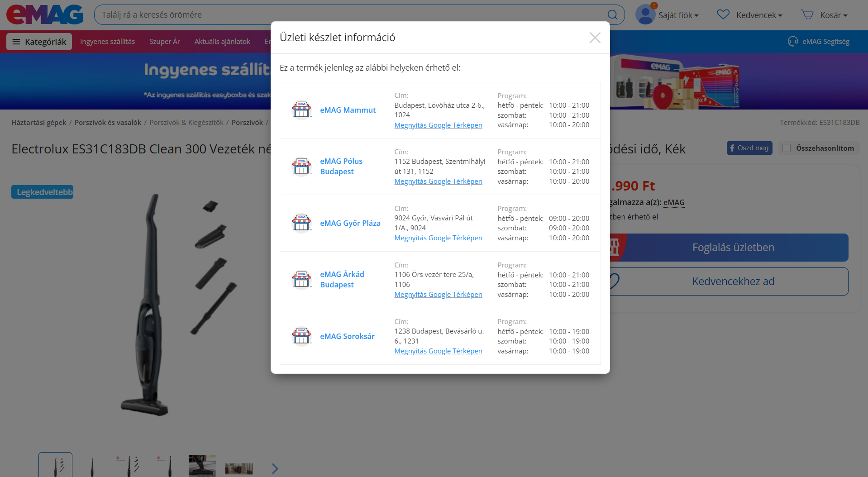The height and width of the screenshot is (477, 868).
Task: Click the store icon beside eMAG Mammut
Action: [x=301, y=110]
